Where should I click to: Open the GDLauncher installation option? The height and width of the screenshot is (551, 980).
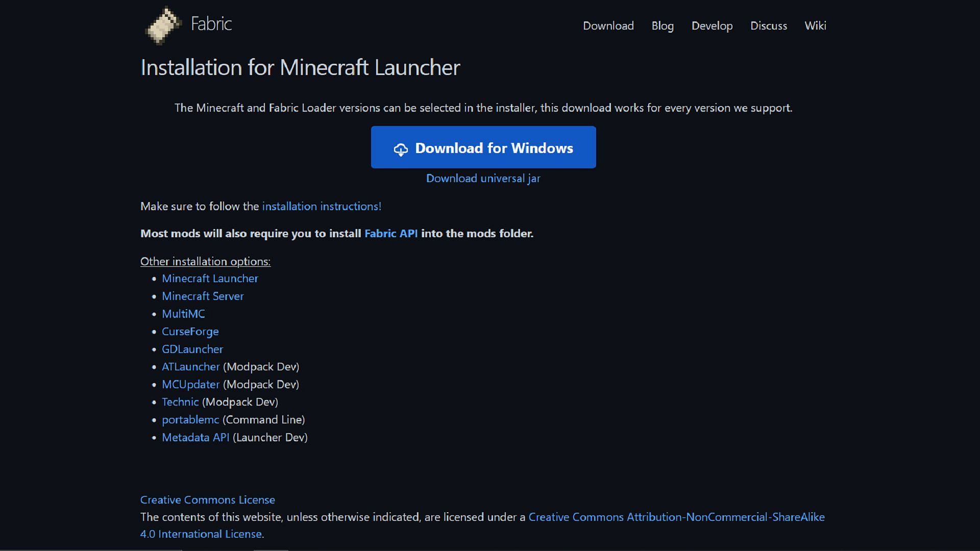192,349
